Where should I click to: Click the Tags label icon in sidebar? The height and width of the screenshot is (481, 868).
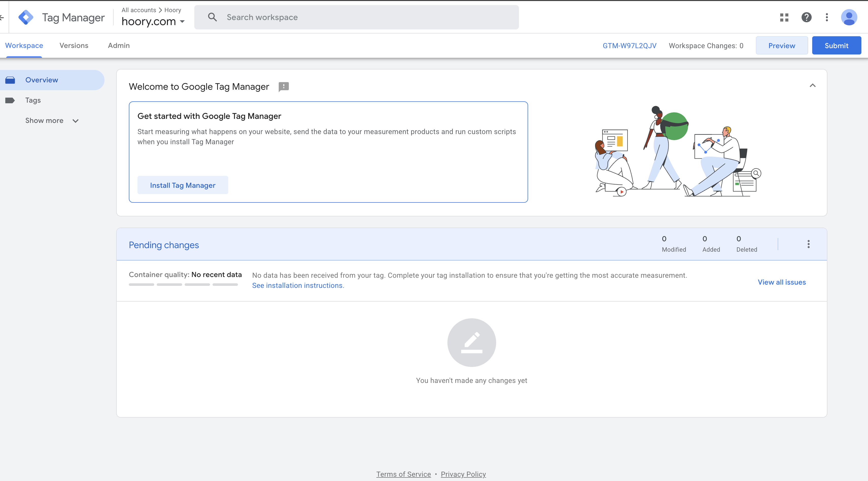pyautogui.click(x=10, y=100)
